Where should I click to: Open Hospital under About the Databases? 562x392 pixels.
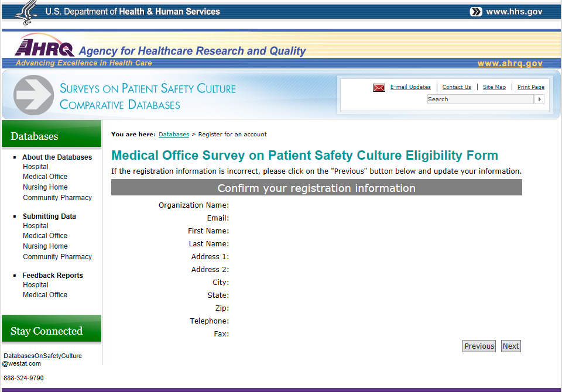(36, 167)
